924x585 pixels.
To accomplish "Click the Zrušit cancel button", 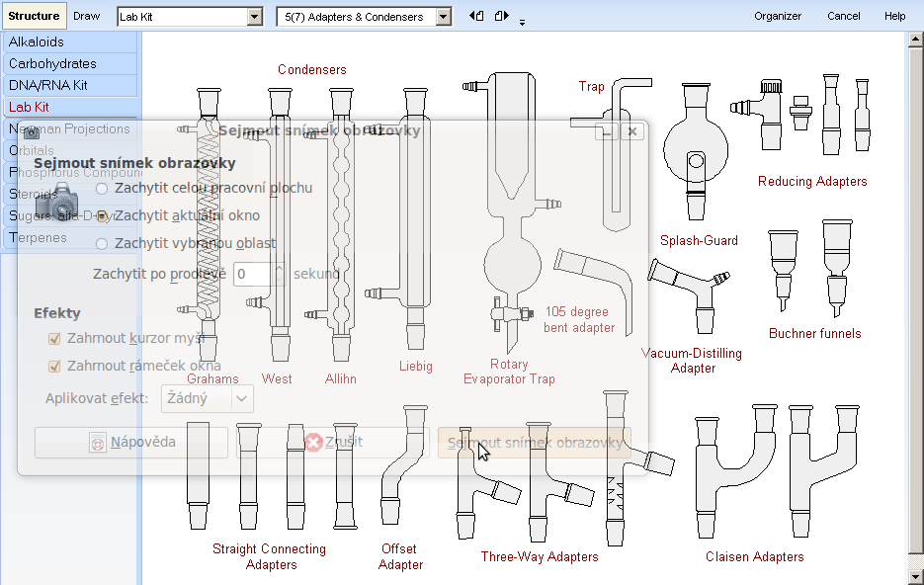I will [x=332, y=443].
